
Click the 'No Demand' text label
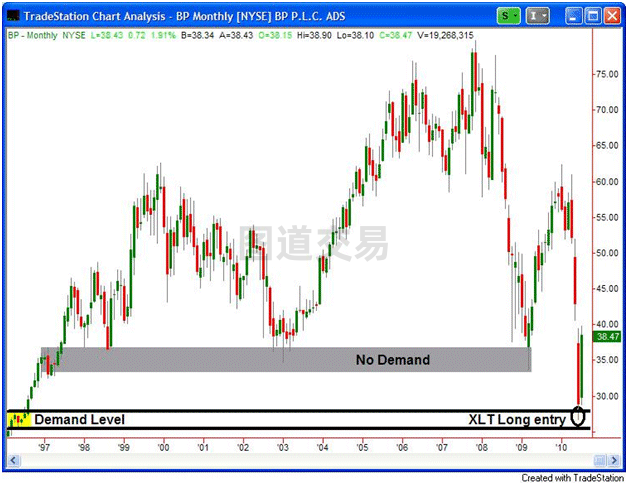pos(393,360)
